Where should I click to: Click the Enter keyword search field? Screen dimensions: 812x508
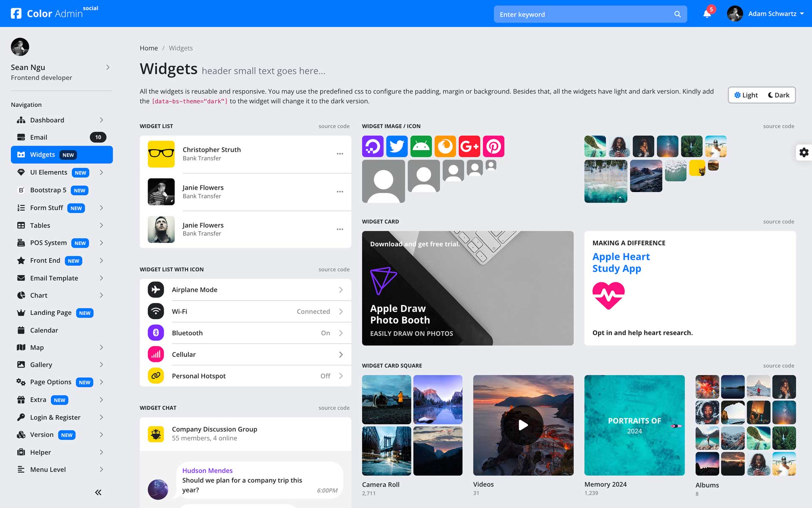pyautogui.click(x=584, y=14)
